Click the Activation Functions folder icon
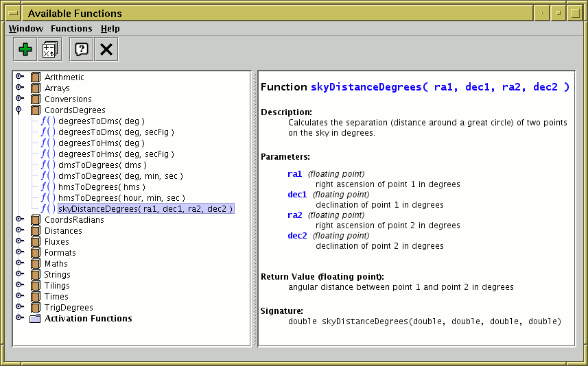Viewport: 588px width, 366px height. coord(36,319)
